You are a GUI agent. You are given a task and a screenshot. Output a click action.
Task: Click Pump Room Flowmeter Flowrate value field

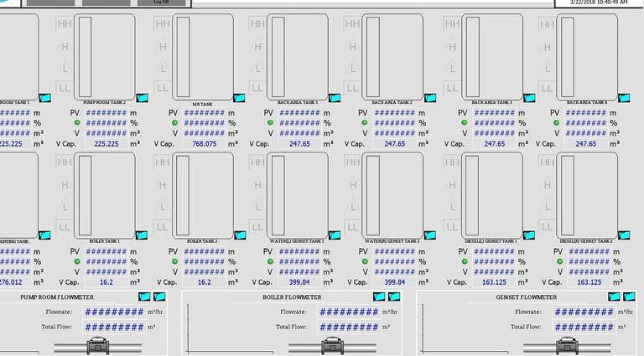[114, 312]
